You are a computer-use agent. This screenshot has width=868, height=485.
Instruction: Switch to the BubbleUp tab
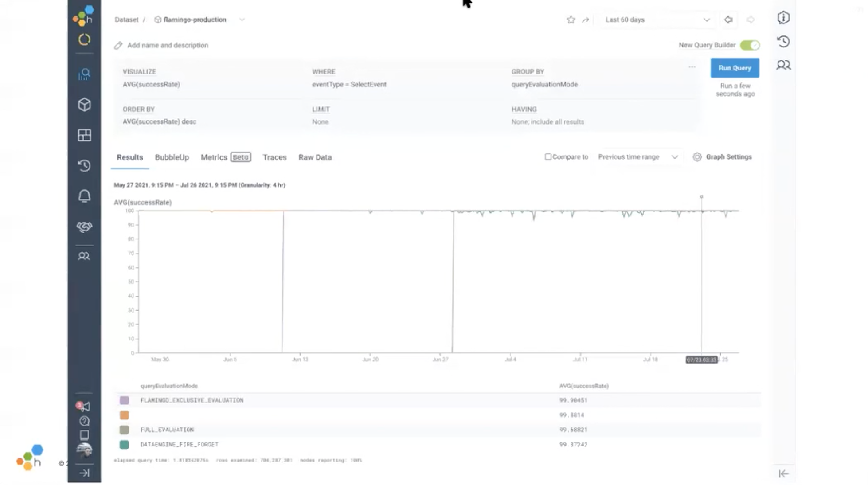(x=172, y=157)
